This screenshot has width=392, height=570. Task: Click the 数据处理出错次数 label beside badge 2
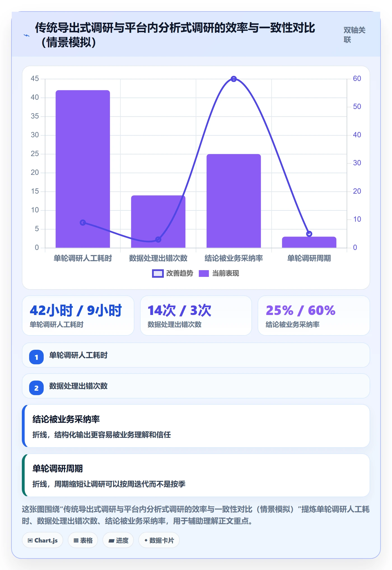(x=78, y=386)
